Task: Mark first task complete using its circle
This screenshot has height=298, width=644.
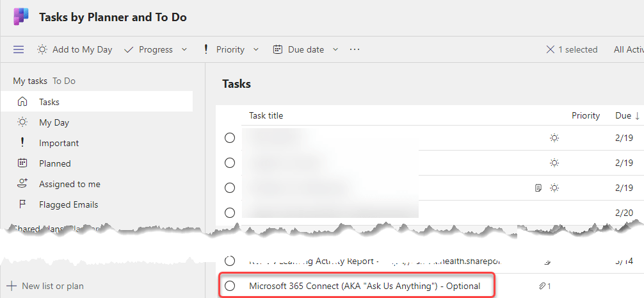Action: click(x=230, y=138)
